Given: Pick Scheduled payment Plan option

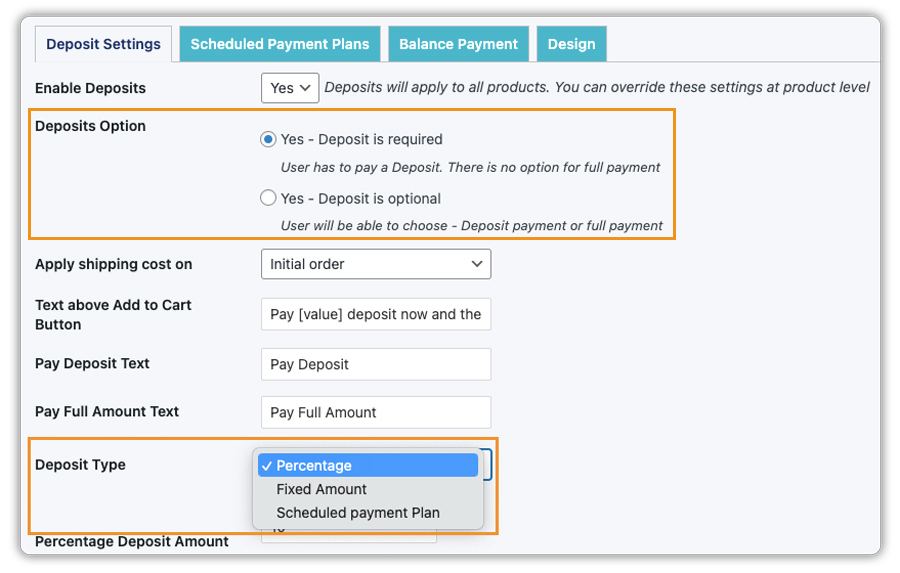Looking at the screenshot, I should pyautogui.click(x=358, y=513).
